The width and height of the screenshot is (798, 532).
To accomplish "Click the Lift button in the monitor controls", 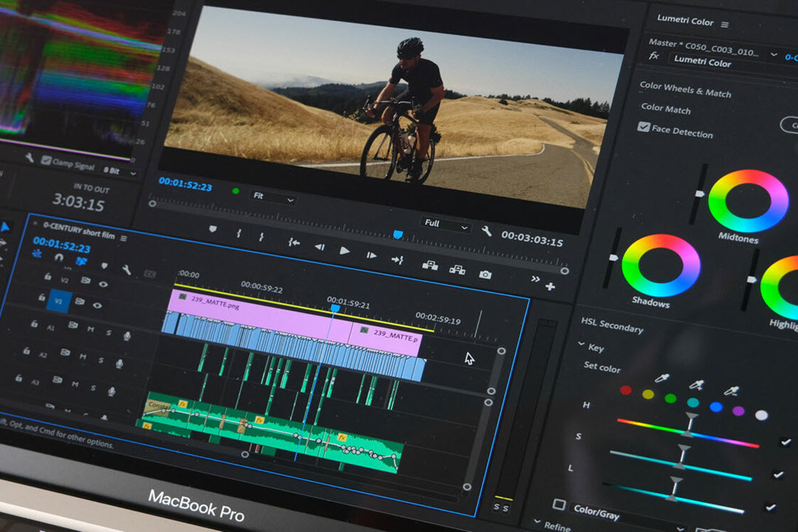I will point(429,265).
